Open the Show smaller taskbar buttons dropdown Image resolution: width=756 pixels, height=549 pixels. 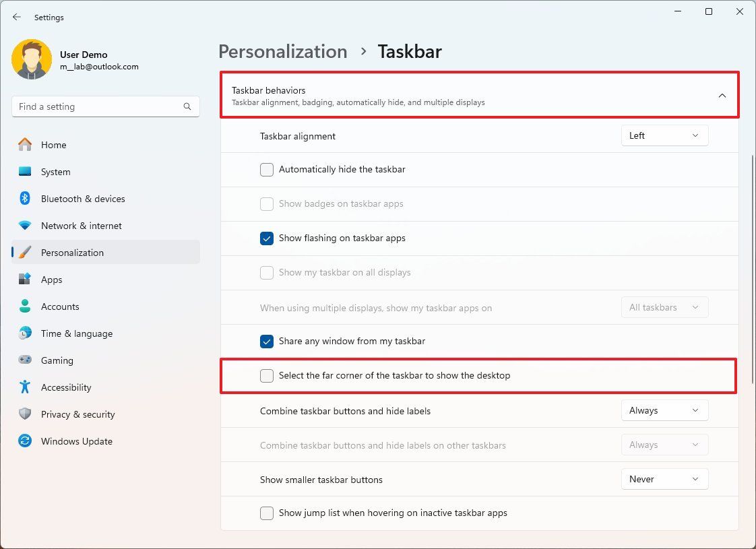pos(664,479)
